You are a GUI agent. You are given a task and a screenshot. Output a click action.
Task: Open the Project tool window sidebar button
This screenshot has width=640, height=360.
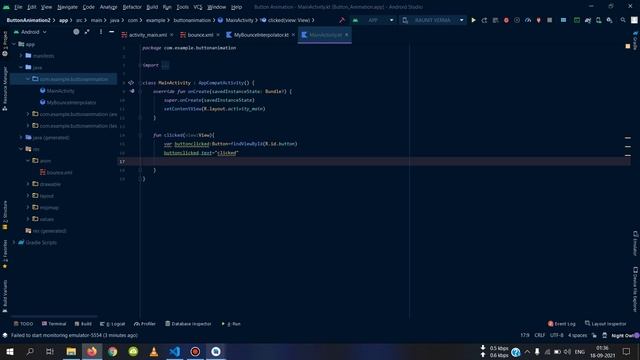(5, 43)
